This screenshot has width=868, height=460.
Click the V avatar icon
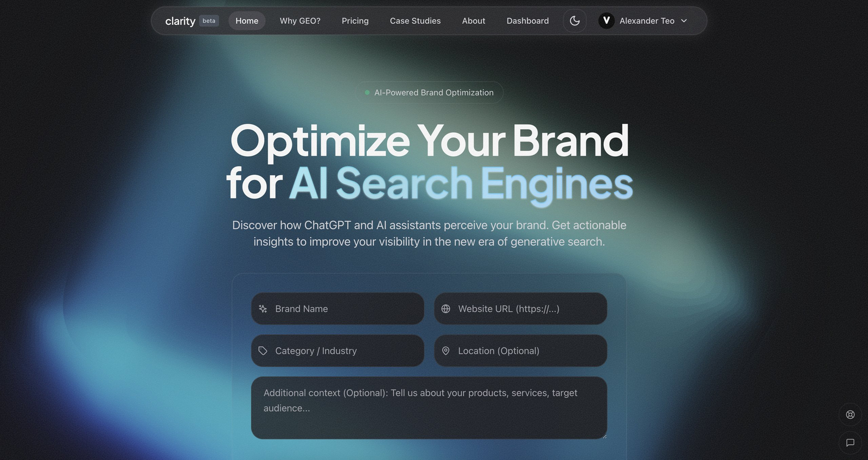coord(606,21)
